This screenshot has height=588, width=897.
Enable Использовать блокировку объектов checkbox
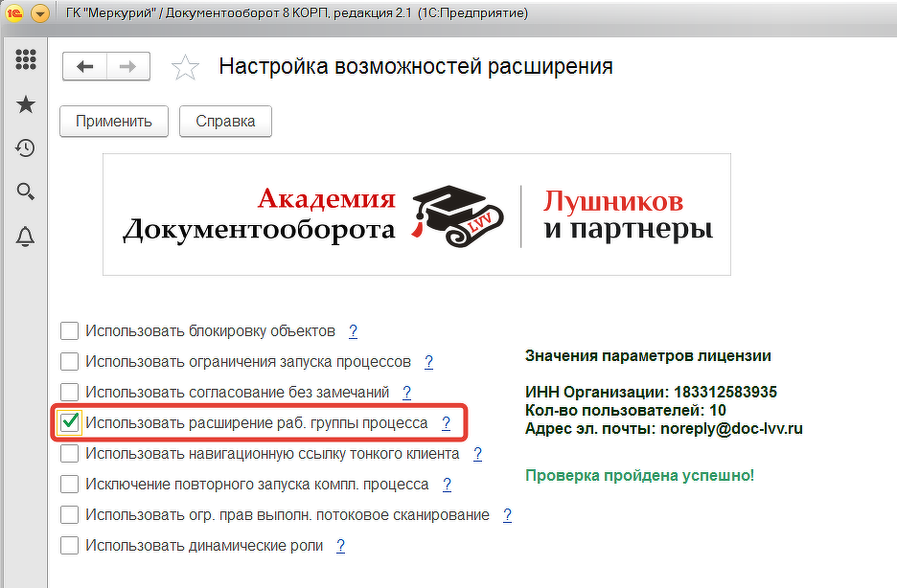[69, 330]
